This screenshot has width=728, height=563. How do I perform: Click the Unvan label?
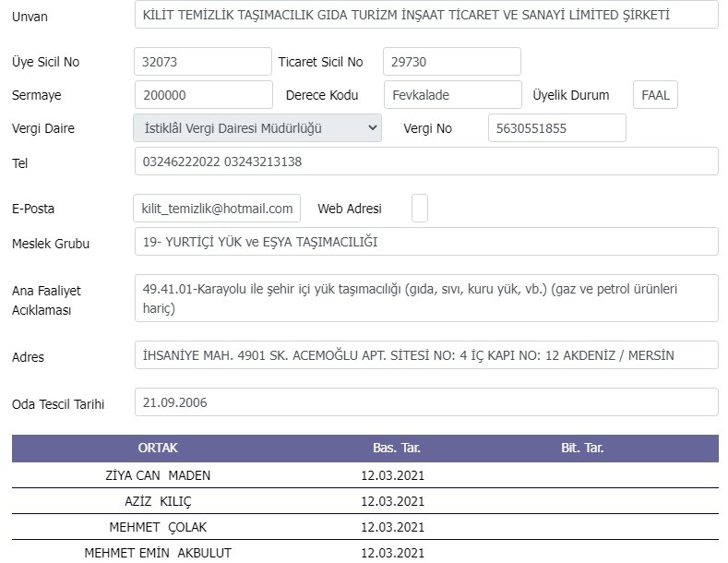[x=30, y=17]
